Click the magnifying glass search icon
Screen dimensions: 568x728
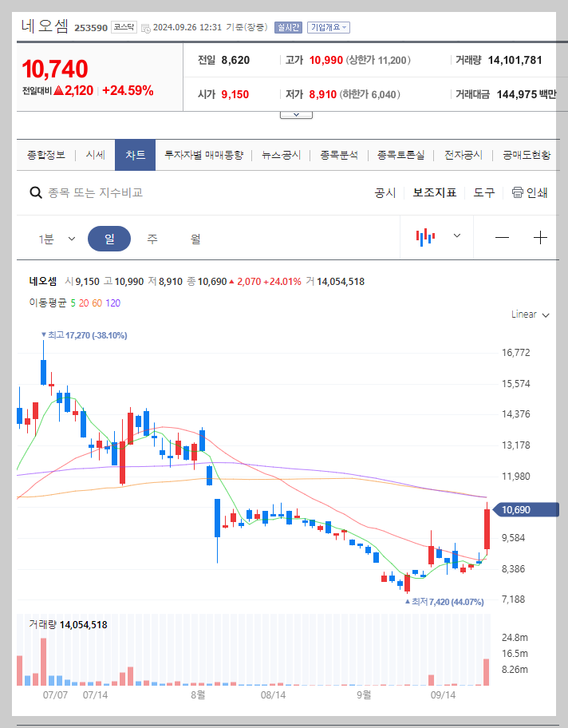[x=37, y=192]
